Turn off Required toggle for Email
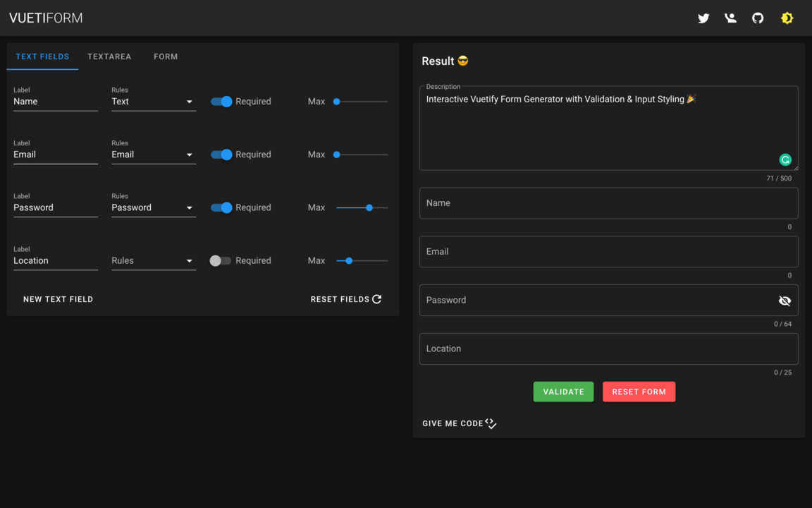The height and width of the screenshot is (508, 812). click(x=221, y=155)
